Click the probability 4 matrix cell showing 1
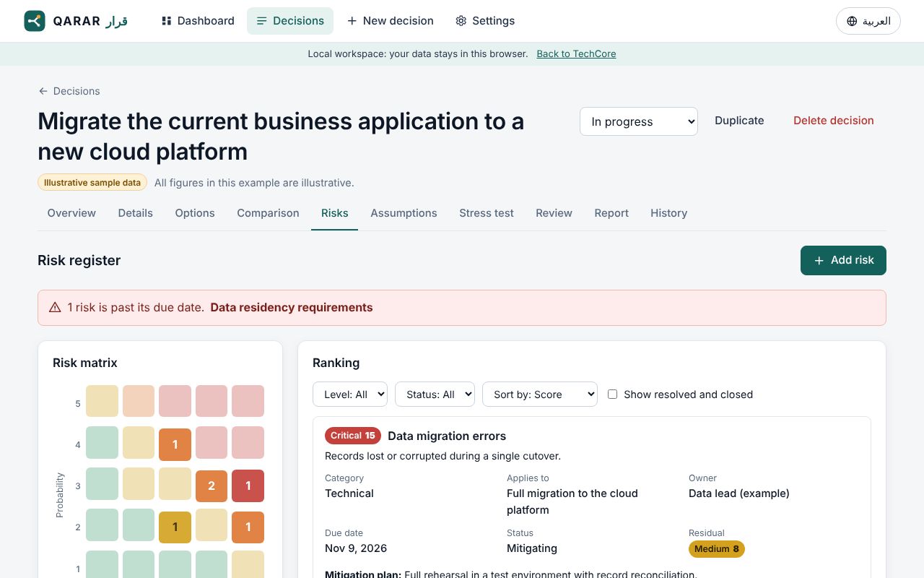The image size is (924, 578). [x=175, y=444]
